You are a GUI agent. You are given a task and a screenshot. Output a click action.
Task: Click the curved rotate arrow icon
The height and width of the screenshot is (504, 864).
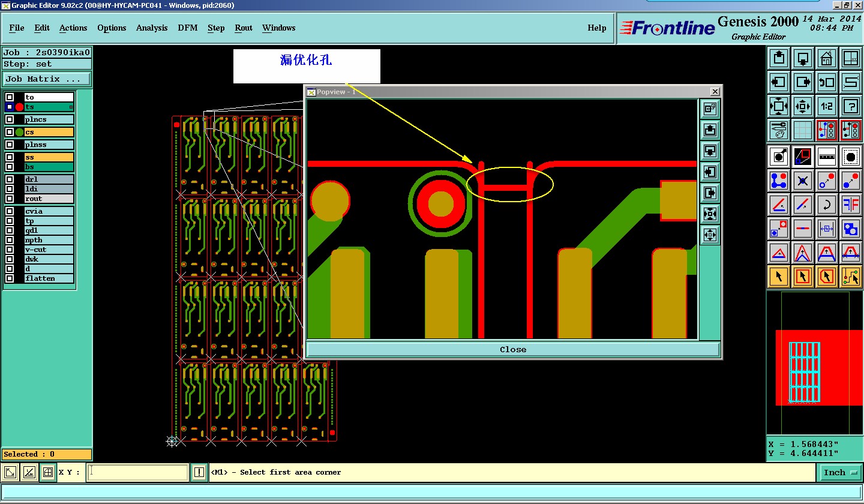pyautogui.click(x=827, y=205)
